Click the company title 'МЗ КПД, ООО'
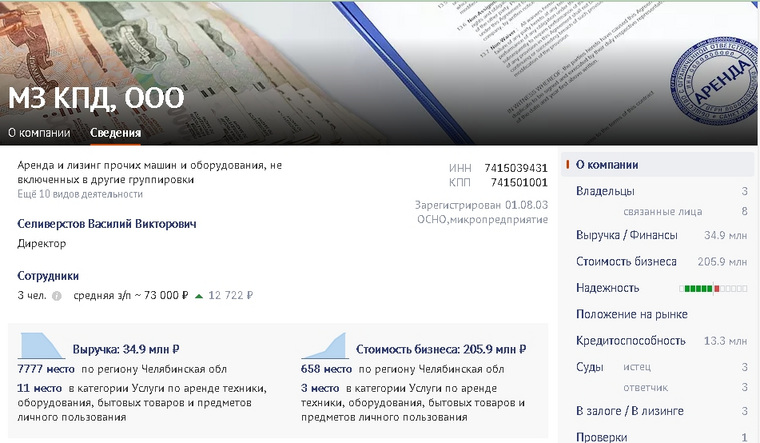Screen dimensions: 760x443 point(96,98)
